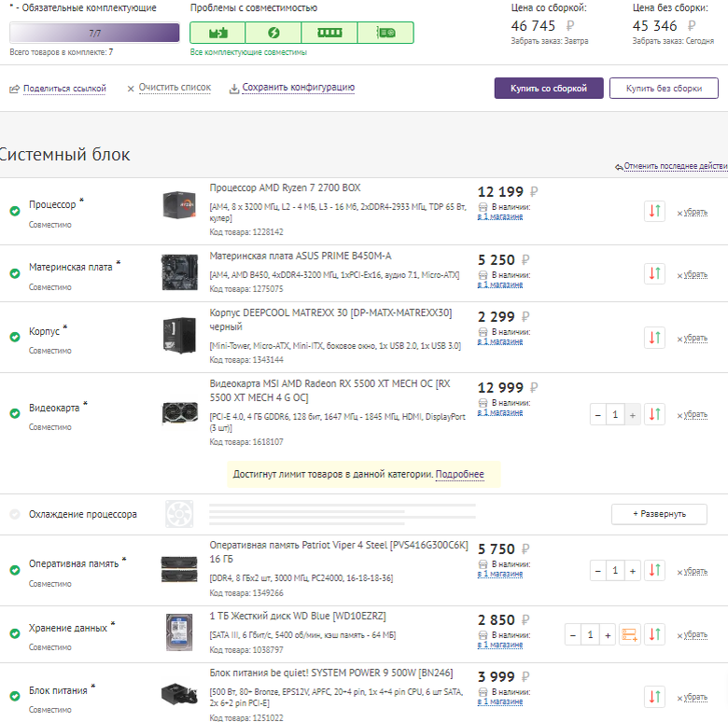Screen dimensions: 728x722
Task: Swap motherboard using the replace arrows icon
Action: (654, 273)
